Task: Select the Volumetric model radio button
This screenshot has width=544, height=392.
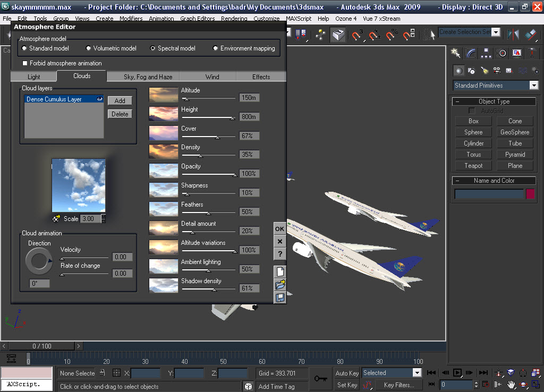Action: coord(89,48)
